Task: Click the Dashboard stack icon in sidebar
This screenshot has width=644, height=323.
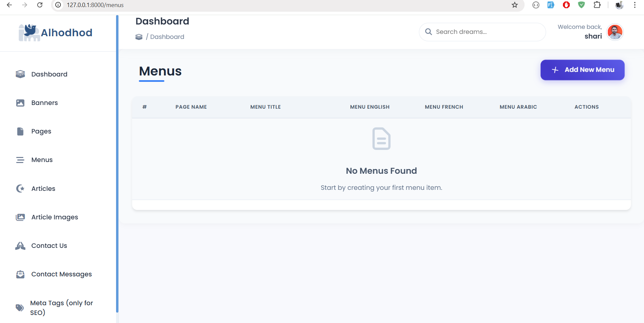Action: 20,74
